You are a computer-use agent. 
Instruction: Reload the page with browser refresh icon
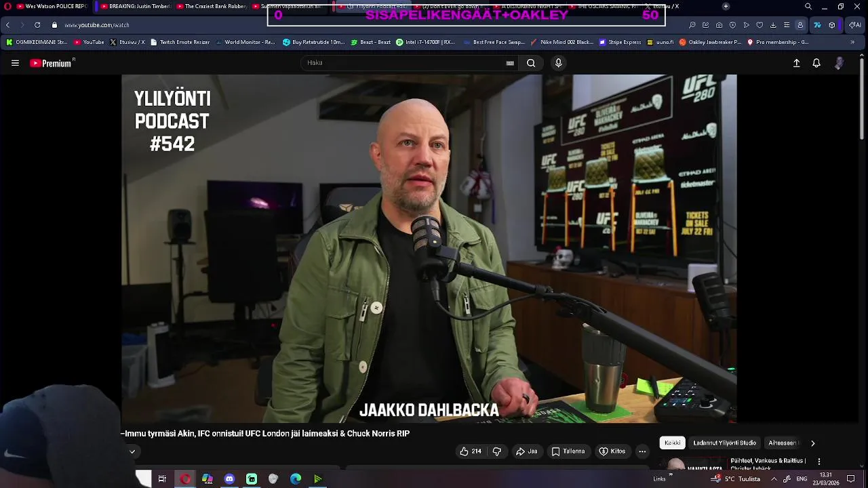pyautogui.click(x=37, y=25)
